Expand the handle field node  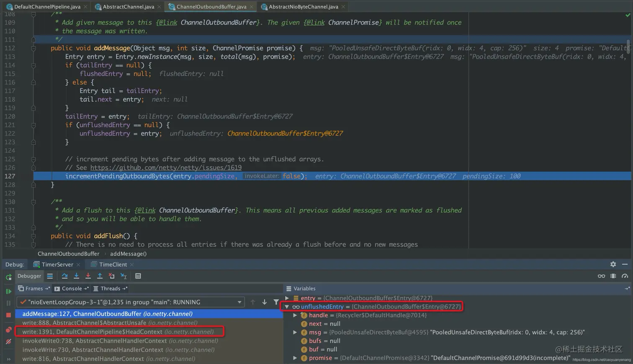click(295, 315)
